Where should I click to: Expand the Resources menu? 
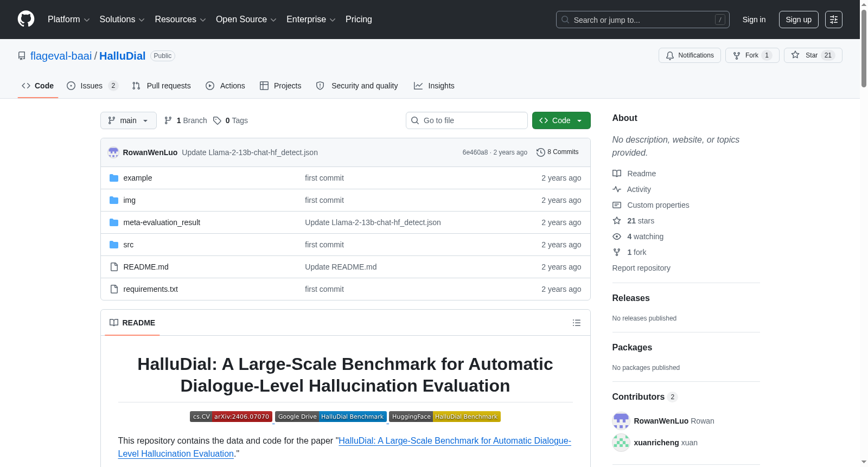[x=180, y=20]
